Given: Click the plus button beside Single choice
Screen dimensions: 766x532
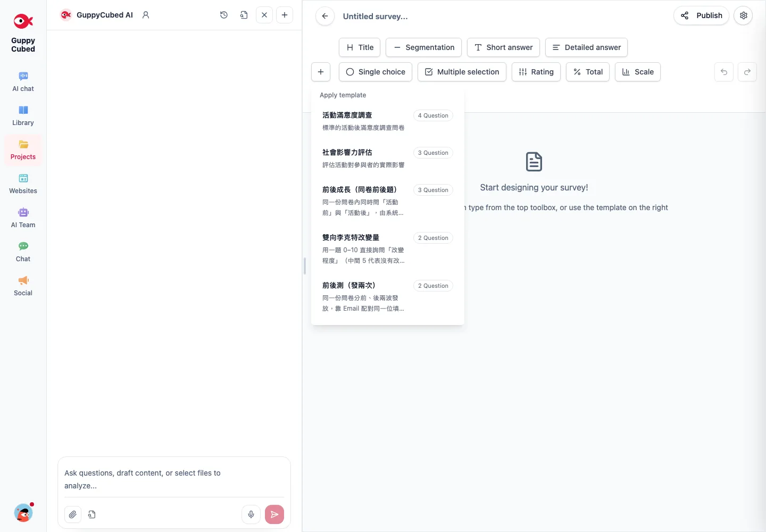Looking at the screenshot, I should [x=321, y=72].
